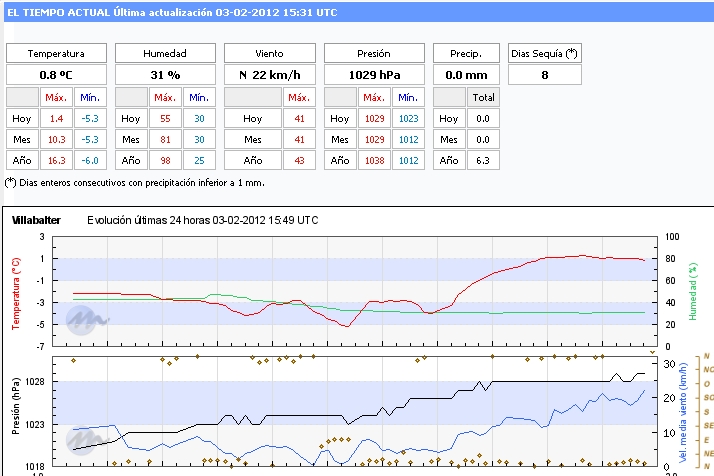Click the Días Sequía (*) header
Screen dimensions: 714x476
pos(544,53)
